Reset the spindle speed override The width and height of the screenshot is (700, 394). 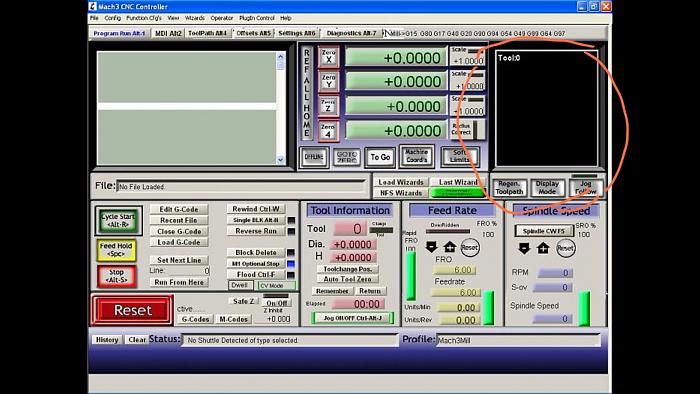point(565,248)
